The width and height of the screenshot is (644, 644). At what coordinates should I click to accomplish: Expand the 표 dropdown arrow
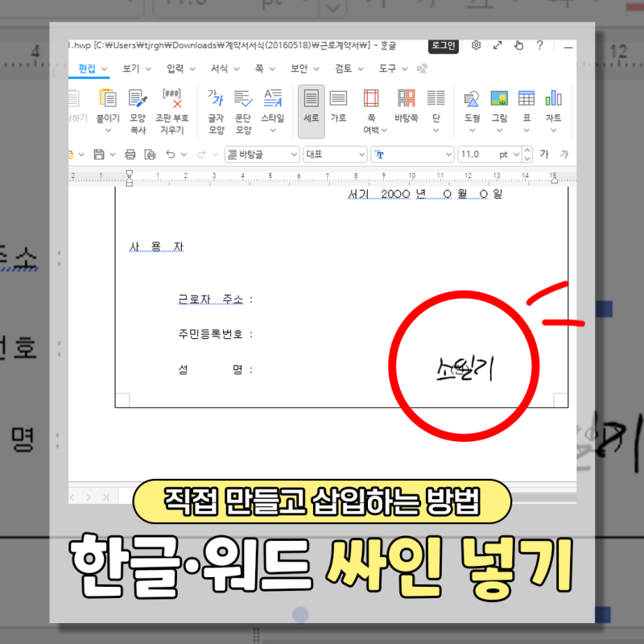tap(526, 130)
